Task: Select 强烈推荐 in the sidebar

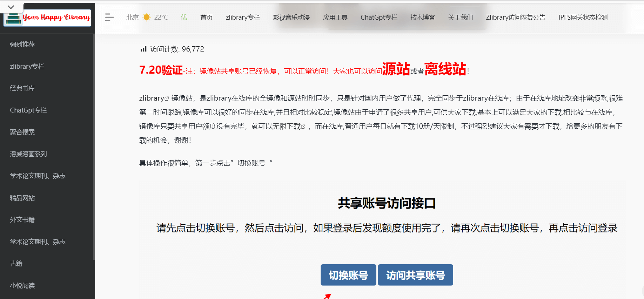Action: pos(22,45)
